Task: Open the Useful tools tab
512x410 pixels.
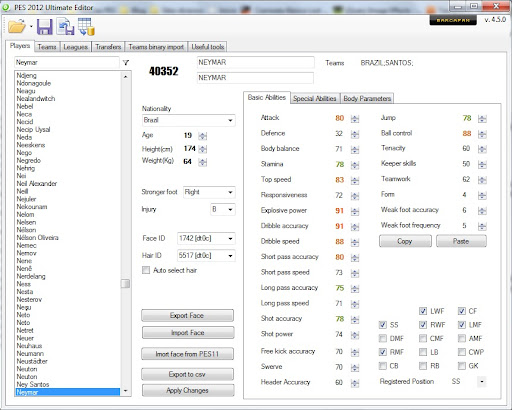Action: [207, 47]
